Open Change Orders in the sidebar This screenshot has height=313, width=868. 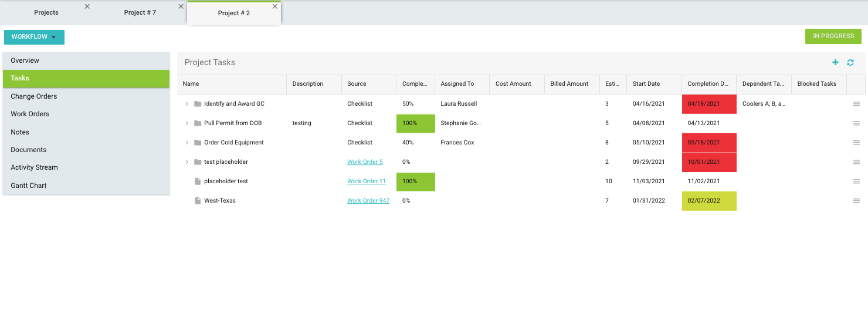click(x=34, y=96)
